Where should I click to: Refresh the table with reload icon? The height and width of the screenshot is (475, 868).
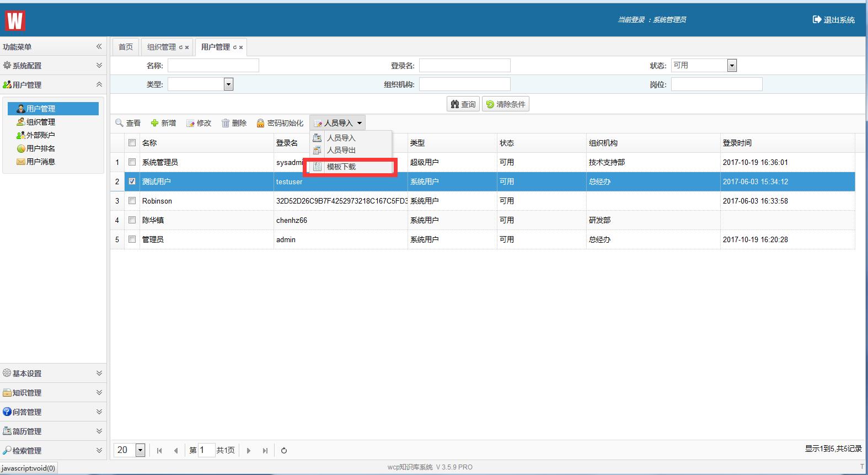[284, 451]
